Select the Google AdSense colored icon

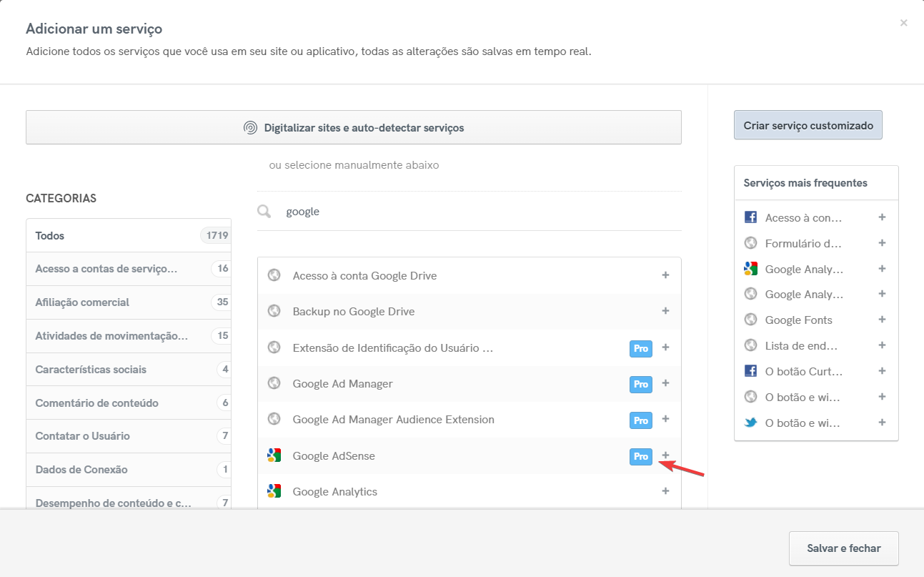tap(274, 455)
